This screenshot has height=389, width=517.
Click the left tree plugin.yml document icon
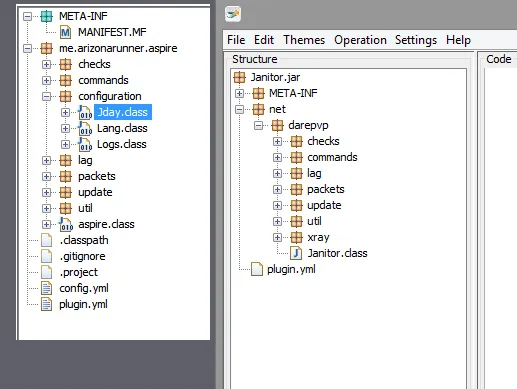point(46,304)
